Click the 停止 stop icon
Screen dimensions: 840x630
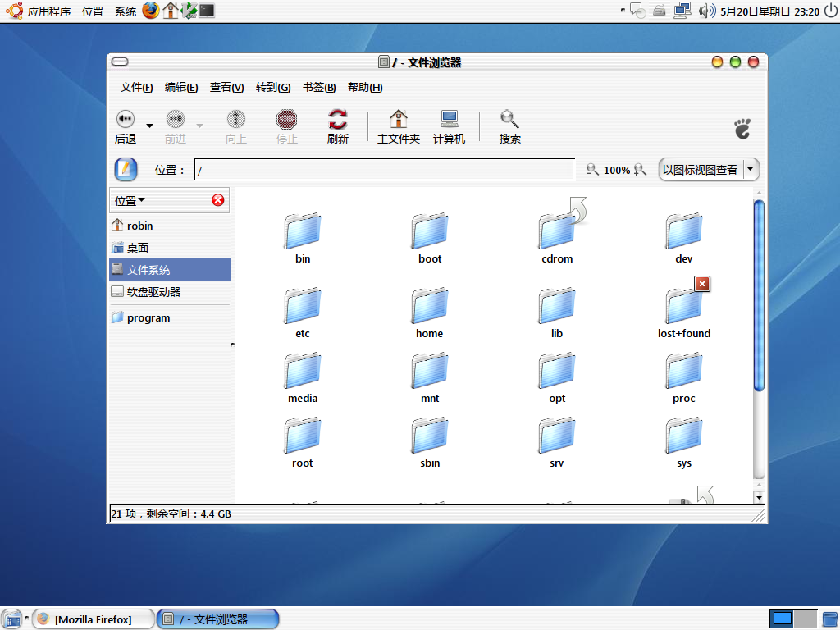pos(286,119)
